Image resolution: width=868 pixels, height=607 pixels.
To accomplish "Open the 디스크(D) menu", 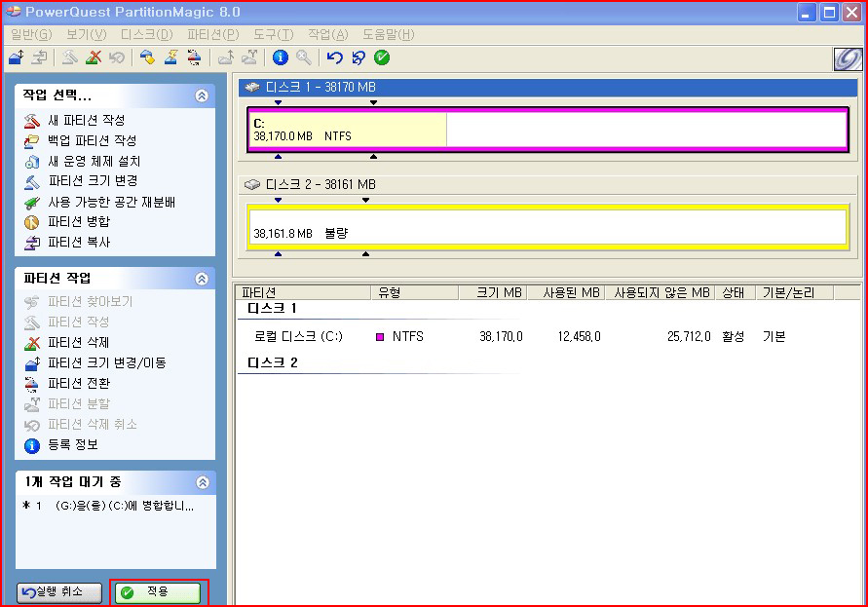I will click(147, 34).
